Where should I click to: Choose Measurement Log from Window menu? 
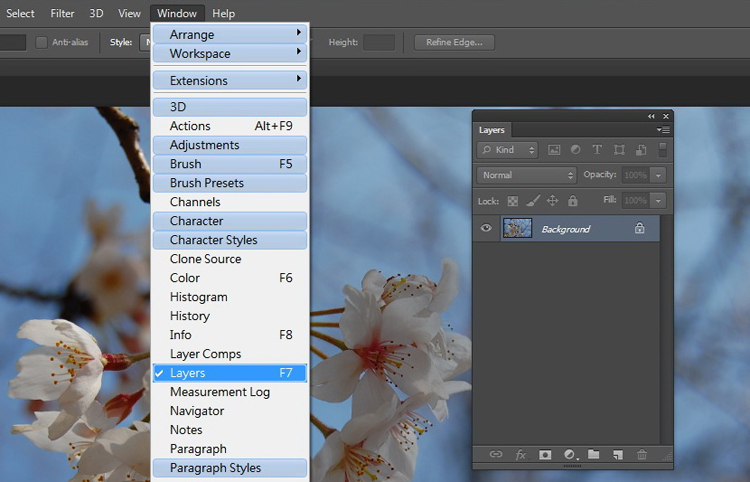pos(230,392)
